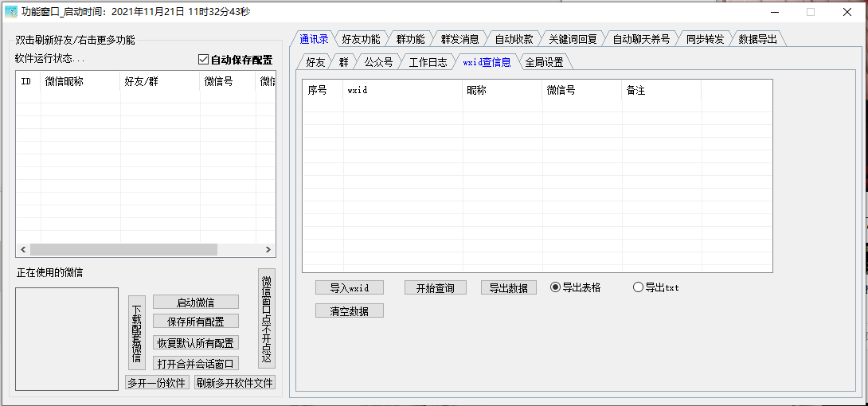Click the 导入wxid button
868x406 pixels.
(350, 287)
